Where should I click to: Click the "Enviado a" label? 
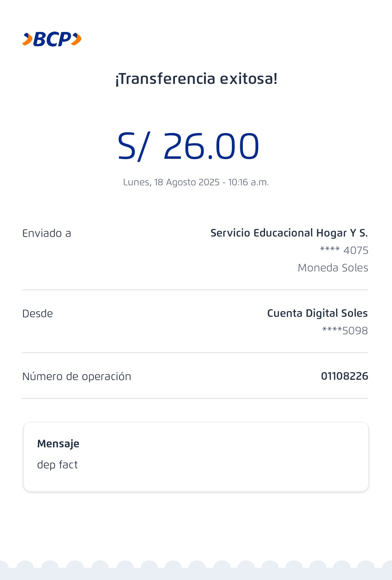pos(46,233)
